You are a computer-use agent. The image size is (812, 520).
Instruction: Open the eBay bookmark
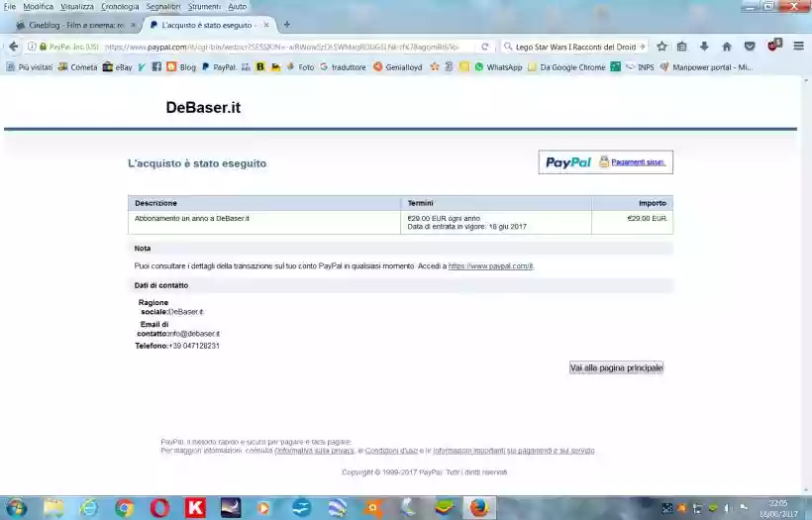(x=118, y=66)
